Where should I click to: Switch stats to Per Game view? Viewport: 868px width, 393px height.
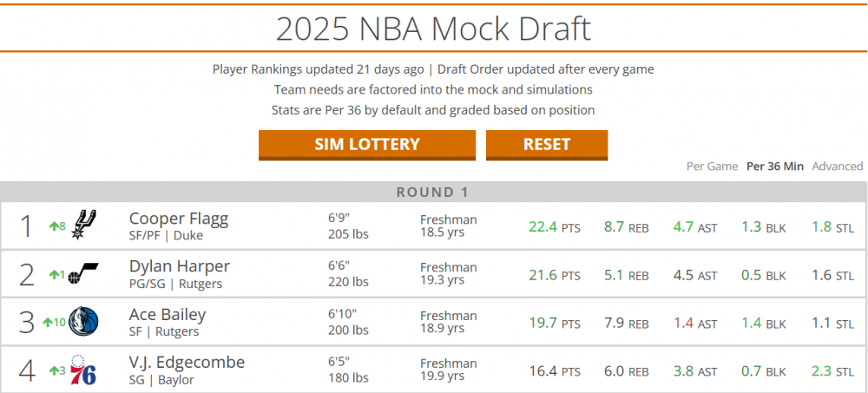pyautogui.click(x=712, y=167)
